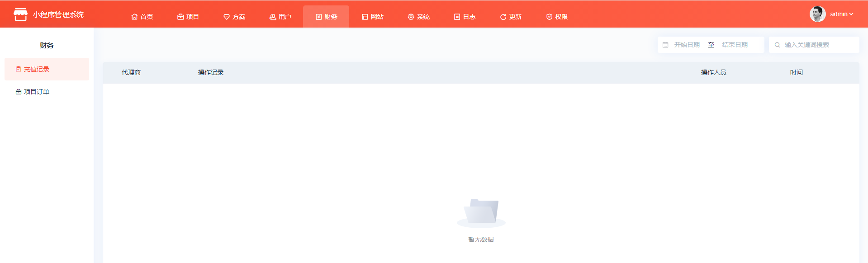
Task: Click the search magnifier icon
Action: coord(777,45)
